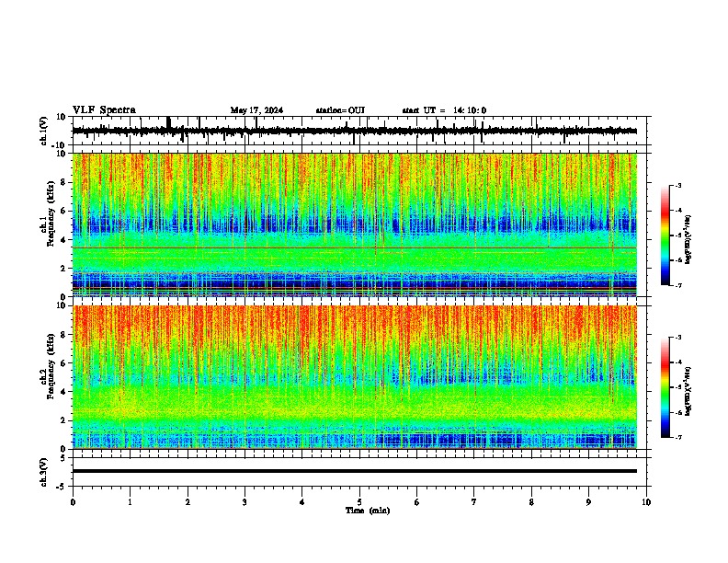This screenshot has height=563, width=728.
Task: Click the "4" kHz tick on ch.1 axis
Action: [63, 240]
